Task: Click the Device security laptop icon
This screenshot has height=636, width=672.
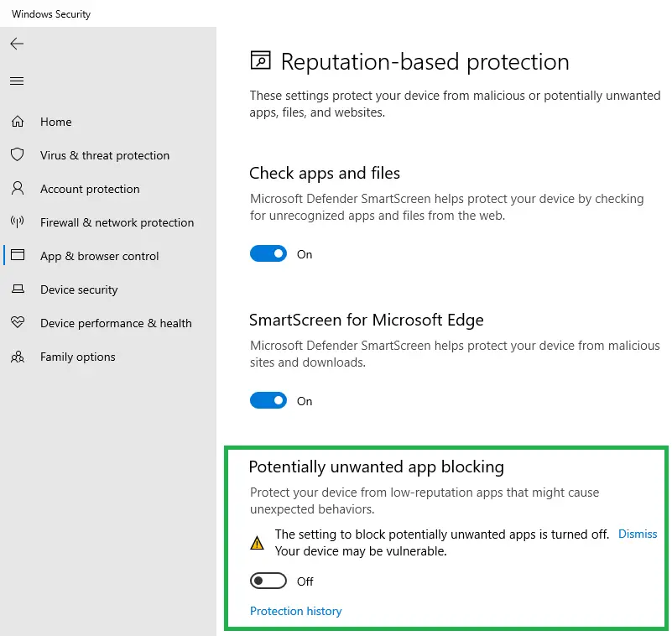Action: tap(17, 289)
